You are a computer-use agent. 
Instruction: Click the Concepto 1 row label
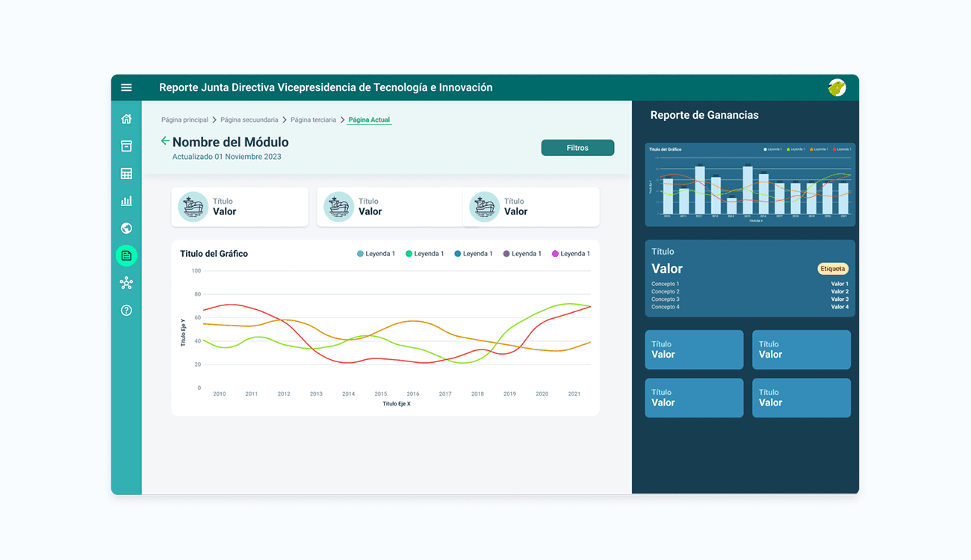click(x=666, y=284)
